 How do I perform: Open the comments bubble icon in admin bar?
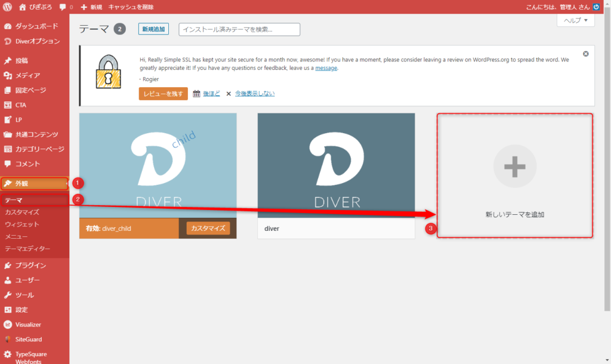(63, 7)
